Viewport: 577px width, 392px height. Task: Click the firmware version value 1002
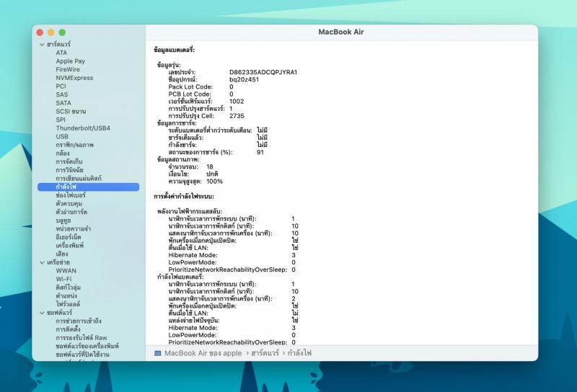237,102
